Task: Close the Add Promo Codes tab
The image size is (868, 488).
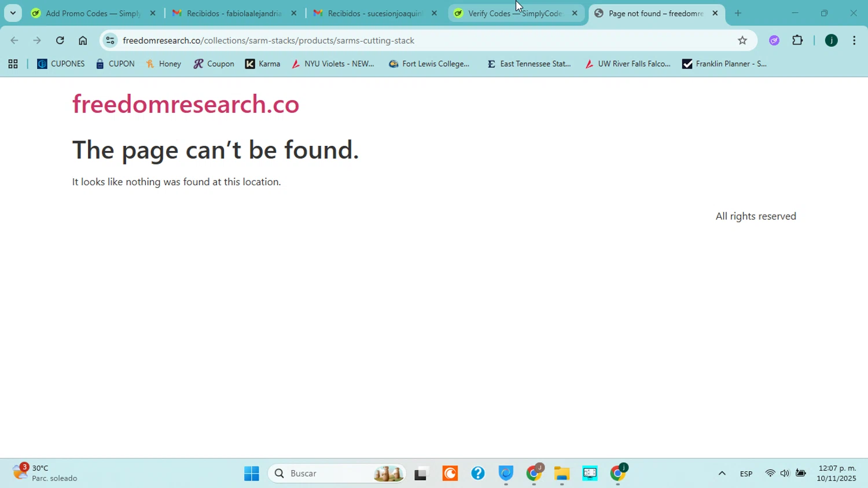Action: [153, 13]
